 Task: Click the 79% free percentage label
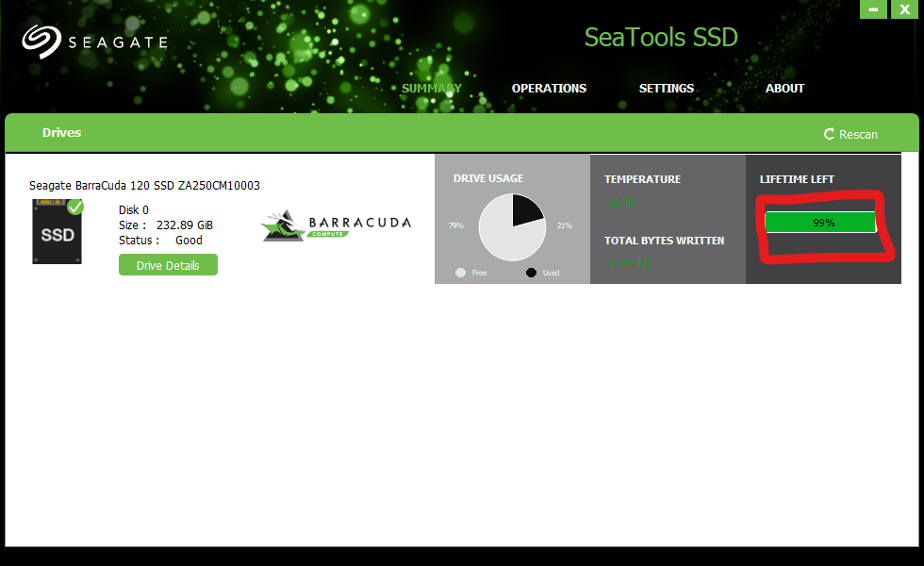click(x=456, y=225)
